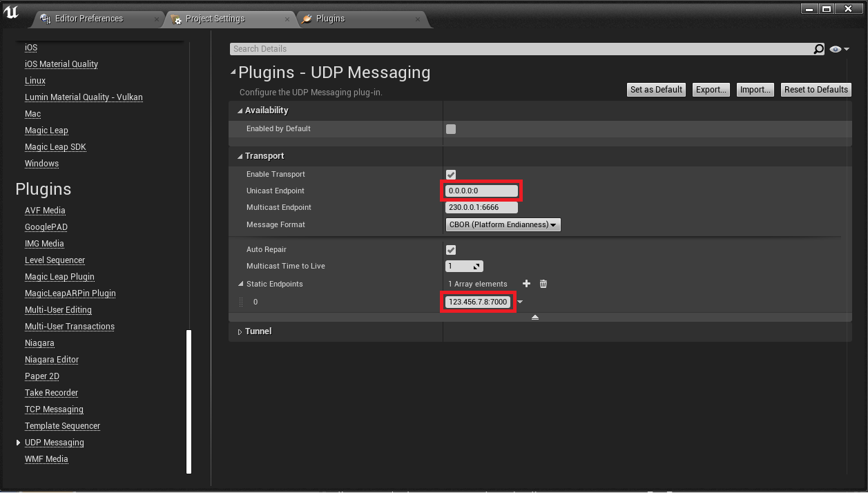Open Lumin Material Quality - Vulkan settings

(84, 97)
